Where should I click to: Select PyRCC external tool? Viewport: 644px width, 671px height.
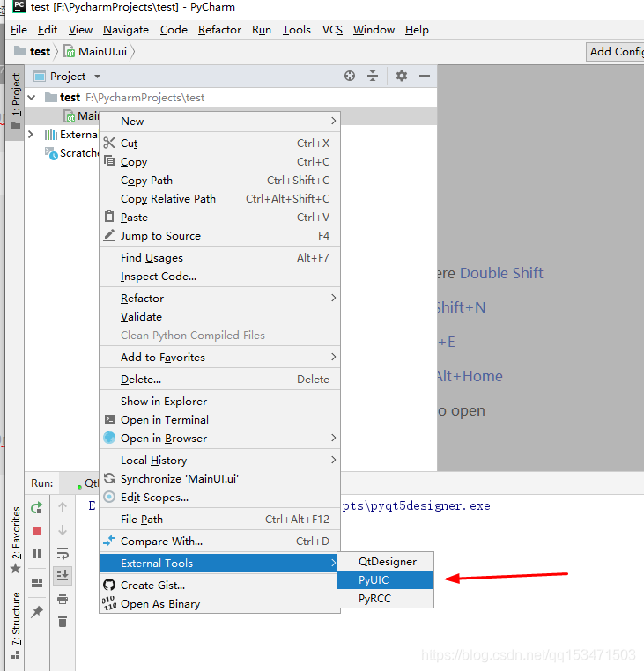385,598
